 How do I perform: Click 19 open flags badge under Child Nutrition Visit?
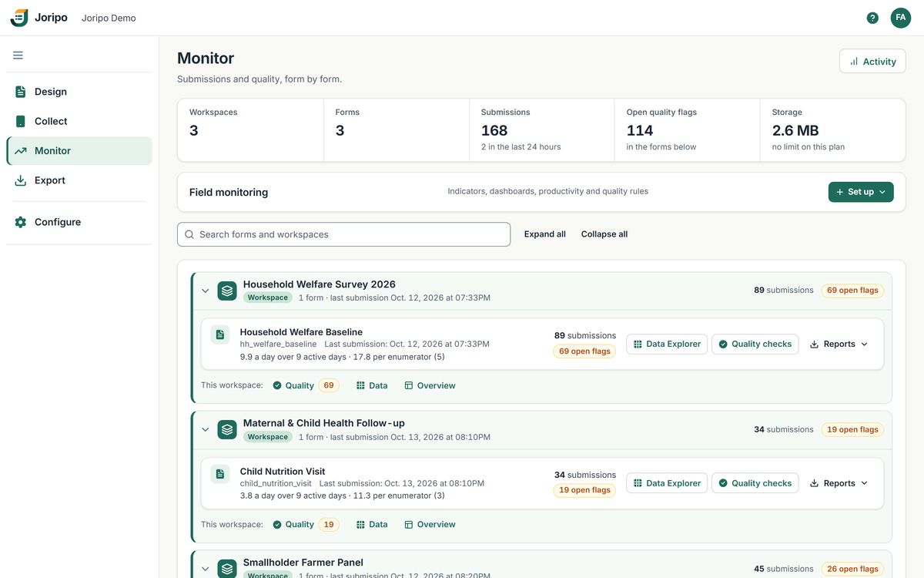pos(584,490)
